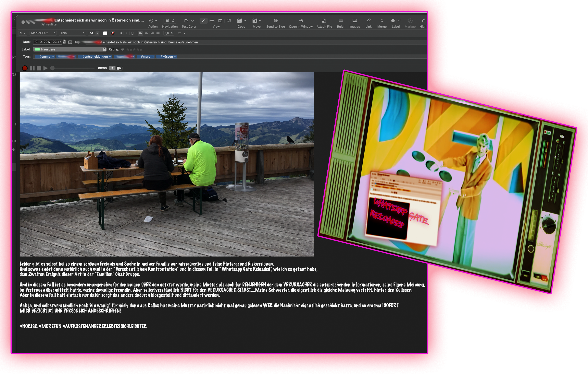This screenshot has height=374, width=588.
Task: Select the microphone audio recording mode
Action: [112, 68]
